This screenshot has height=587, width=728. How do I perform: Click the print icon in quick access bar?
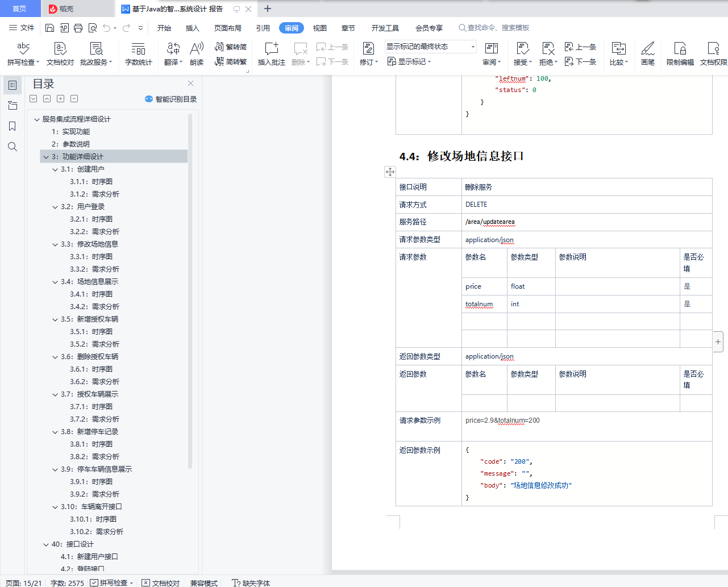tap(78, 28)
